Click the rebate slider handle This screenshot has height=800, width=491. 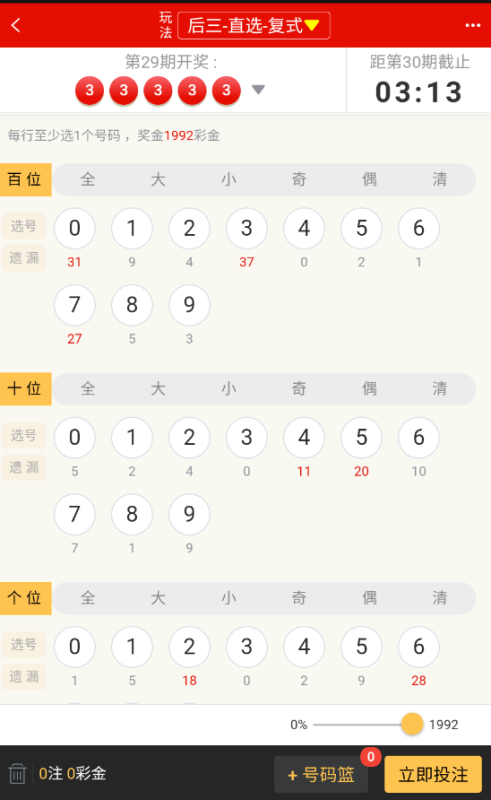click(412, 724)
